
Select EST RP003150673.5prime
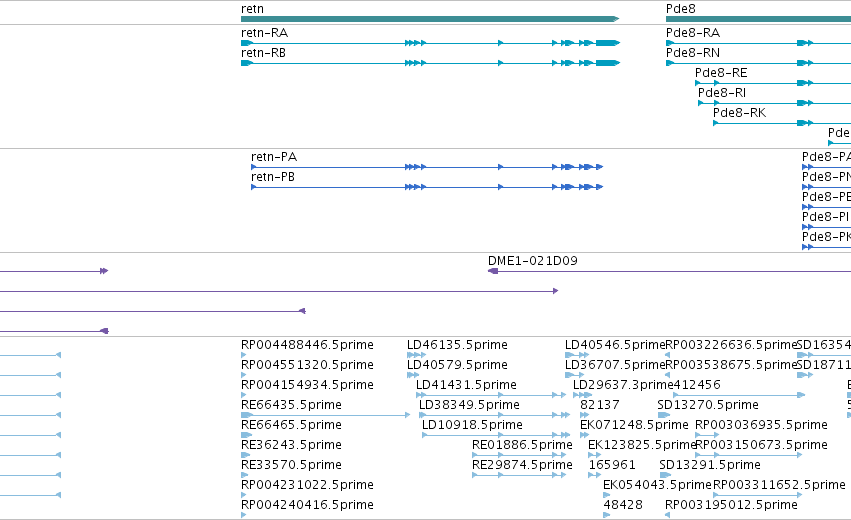click(761, 445)
